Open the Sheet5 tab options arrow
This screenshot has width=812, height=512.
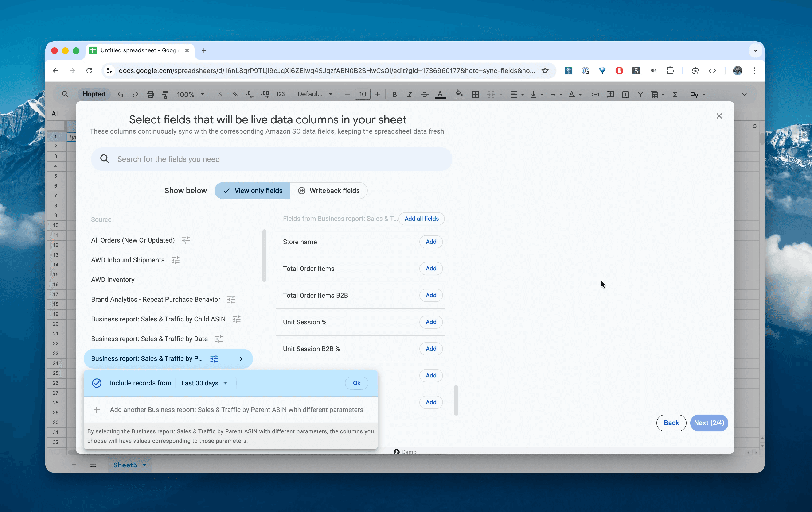pyautogui.click(x=144, y=465)
